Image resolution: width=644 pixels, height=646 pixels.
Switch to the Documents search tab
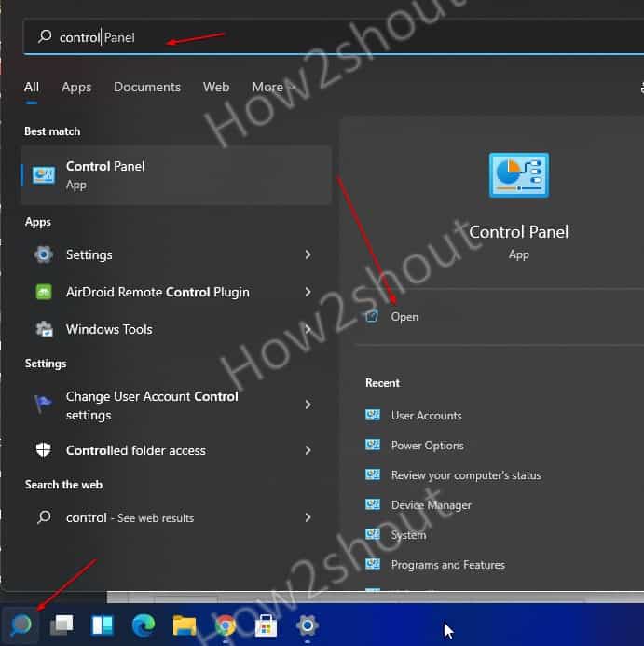coord(147,88)
